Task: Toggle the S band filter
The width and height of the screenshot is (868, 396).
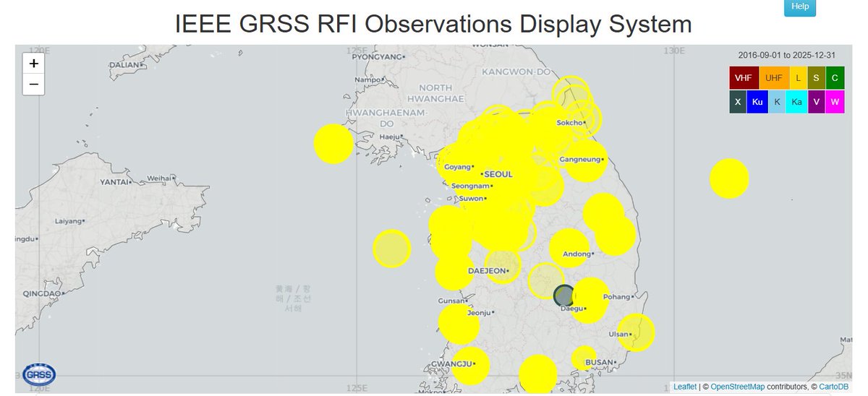Action: pyautogui.click(x=817, y=78)
